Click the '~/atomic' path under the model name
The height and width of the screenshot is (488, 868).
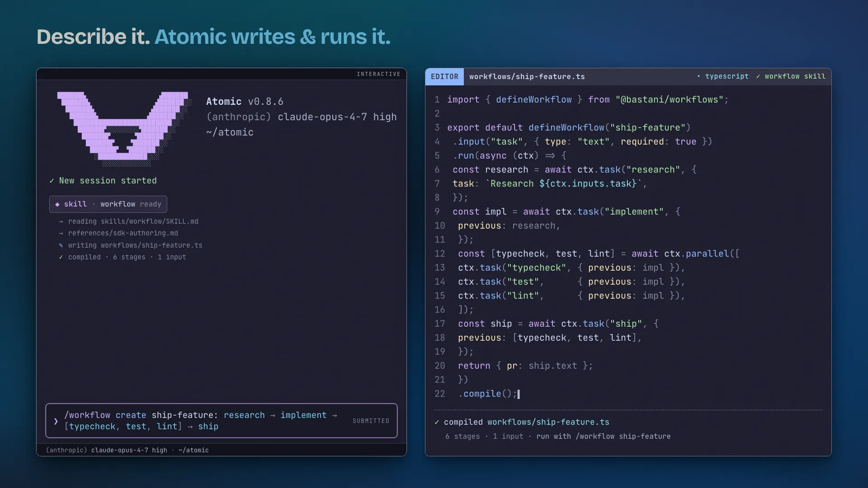(x=230, y=132)
